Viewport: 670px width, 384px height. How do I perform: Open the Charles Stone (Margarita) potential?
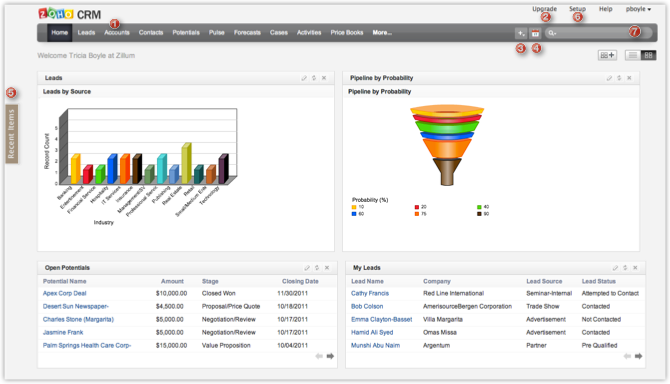pos(78,320)
